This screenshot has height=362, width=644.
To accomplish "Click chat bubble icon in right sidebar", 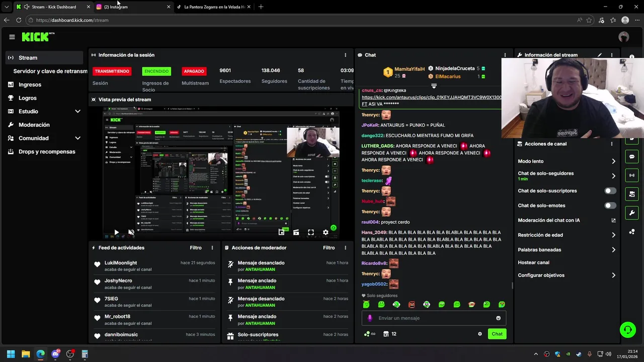I will click(632, 157).
